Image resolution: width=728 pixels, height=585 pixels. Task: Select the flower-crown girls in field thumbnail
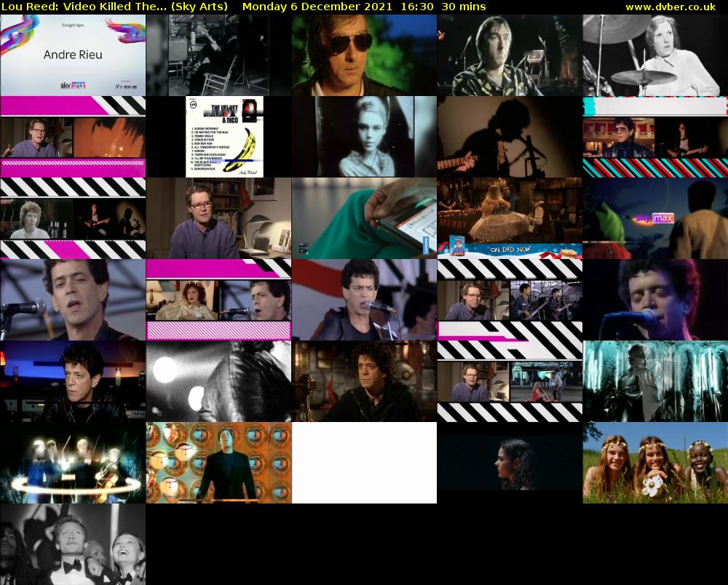click(x=655, y=463)
